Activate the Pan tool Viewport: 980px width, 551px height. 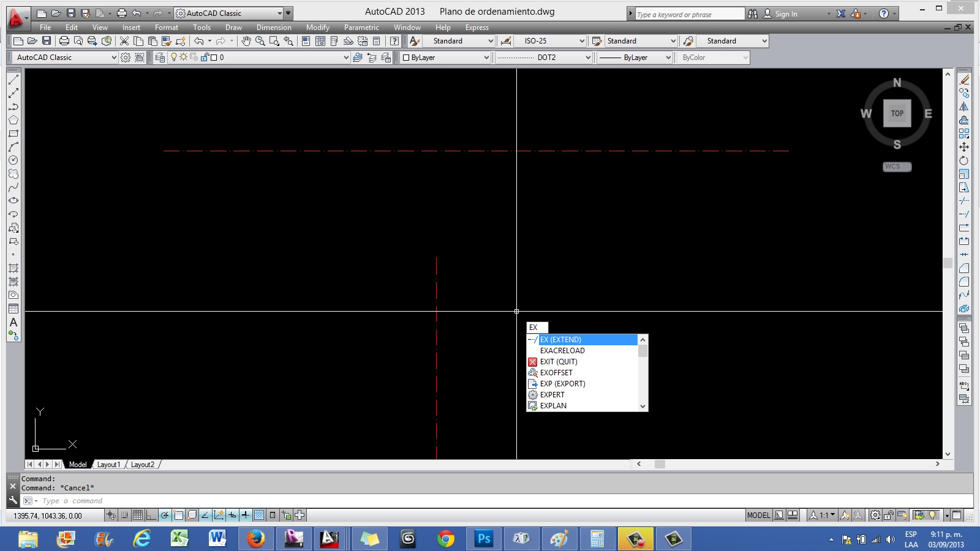click(x=246, y=41)
